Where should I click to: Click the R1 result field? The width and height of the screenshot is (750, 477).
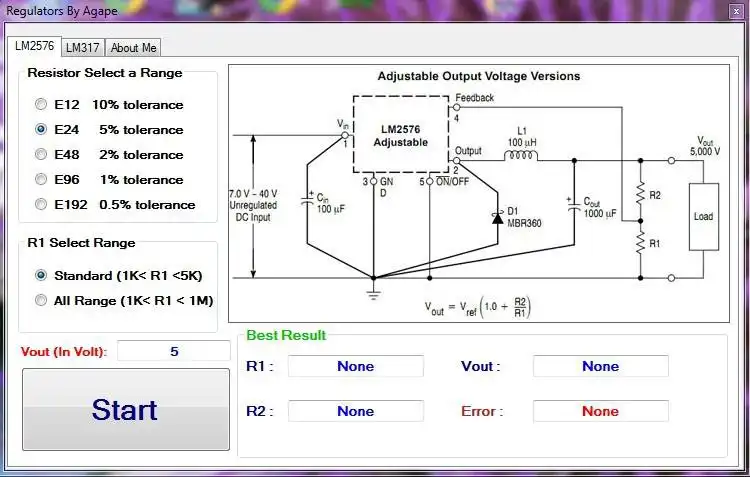pos(355,366)
